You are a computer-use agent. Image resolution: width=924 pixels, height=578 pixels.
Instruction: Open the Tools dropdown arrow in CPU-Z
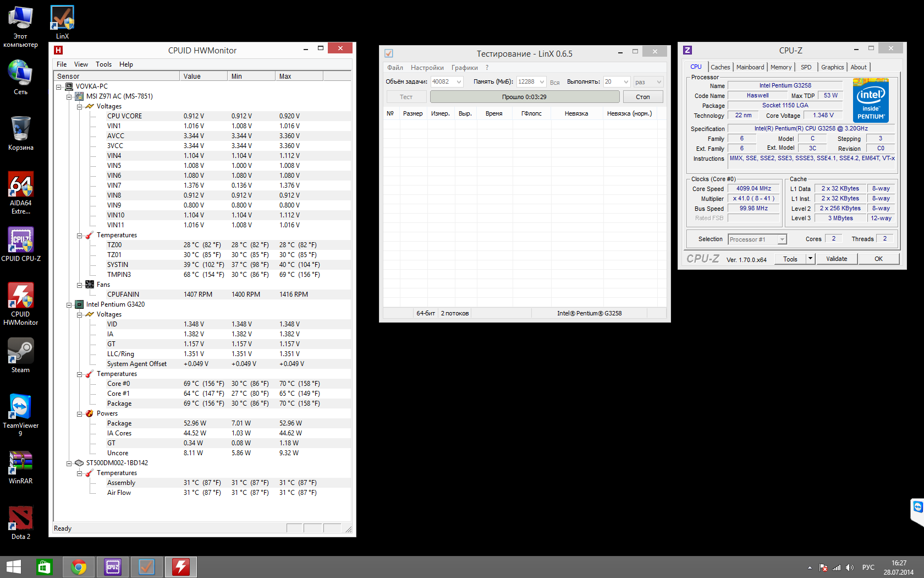(x=810, y=259)
